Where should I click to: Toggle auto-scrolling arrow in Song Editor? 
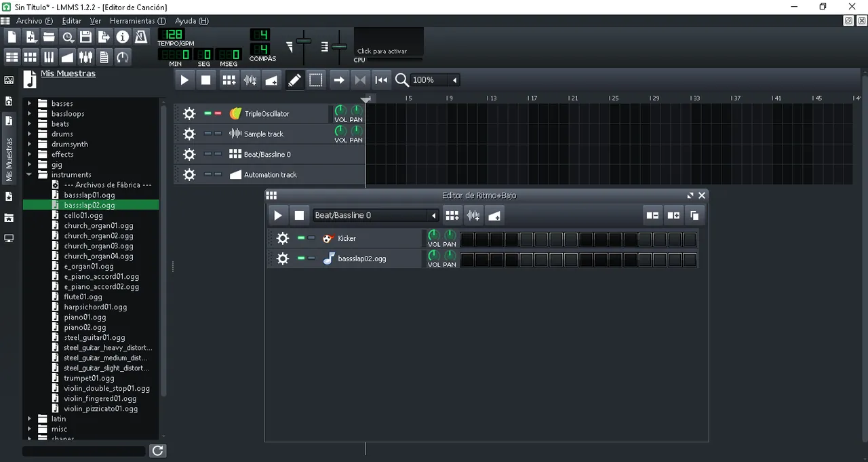pos(339,80)
